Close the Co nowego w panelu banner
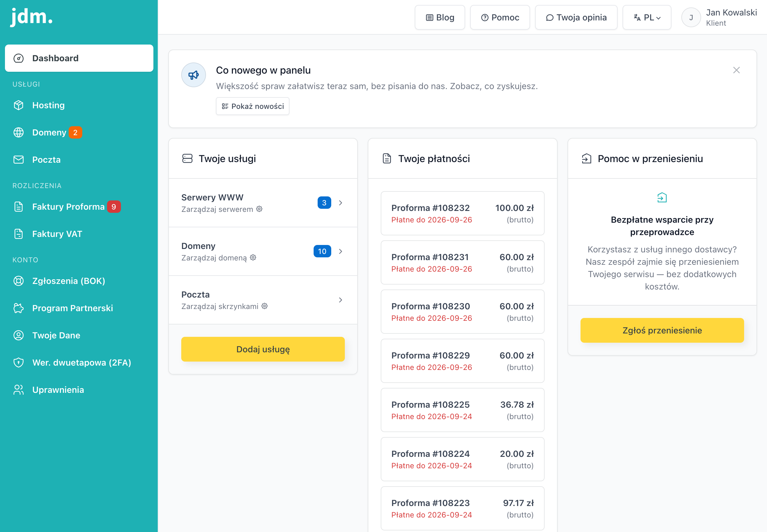The height and width of the screenshot is (532, 767). point(736,70)
